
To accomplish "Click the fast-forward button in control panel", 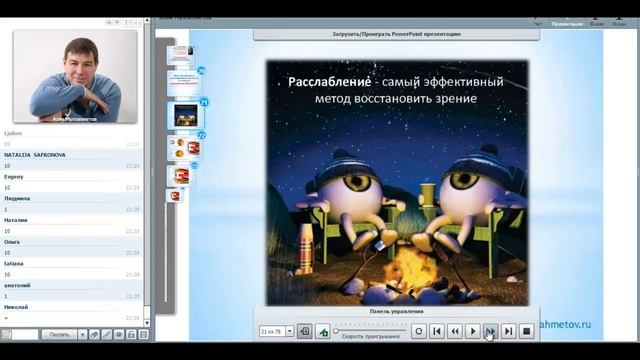I will pyautogui.click(x=491, y=331).
